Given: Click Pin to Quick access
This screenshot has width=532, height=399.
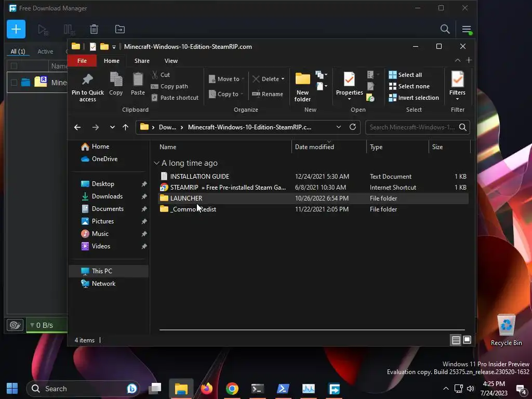Looking at the screenshot, I should tap(87, 87).
